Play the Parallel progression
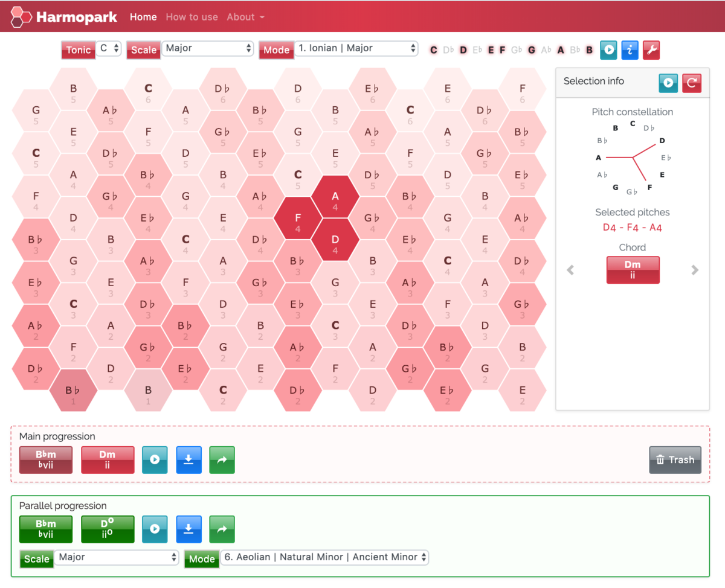The height and width of the screenshot is (588, 725). [155, 529]
